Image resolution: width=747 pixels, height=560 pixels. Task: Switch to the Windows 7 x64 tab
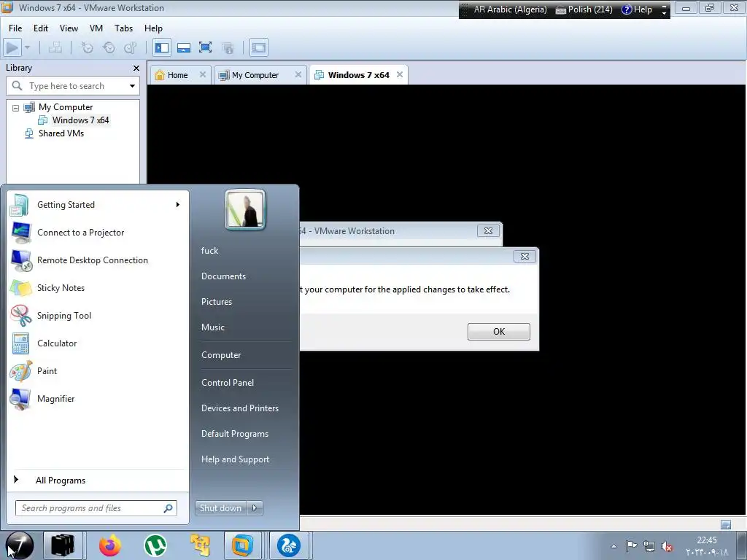(358, 75)
